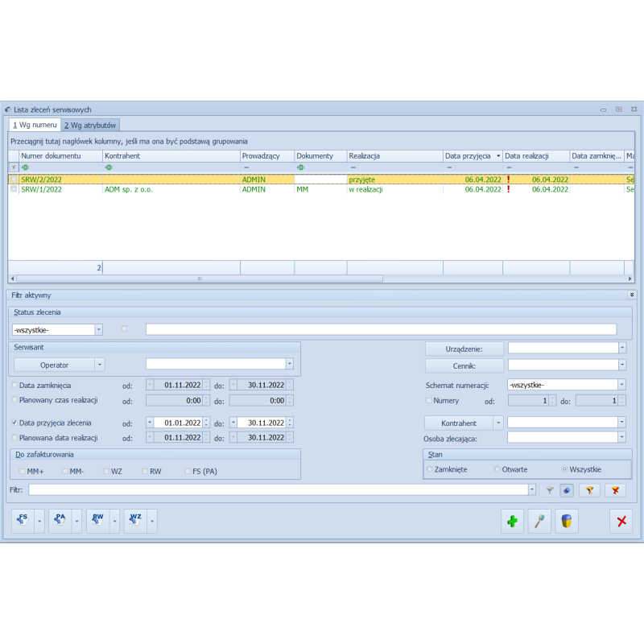Clear the filter with crossed funnel icon
This screenshot has width=644, height=644.
[616, 489]
